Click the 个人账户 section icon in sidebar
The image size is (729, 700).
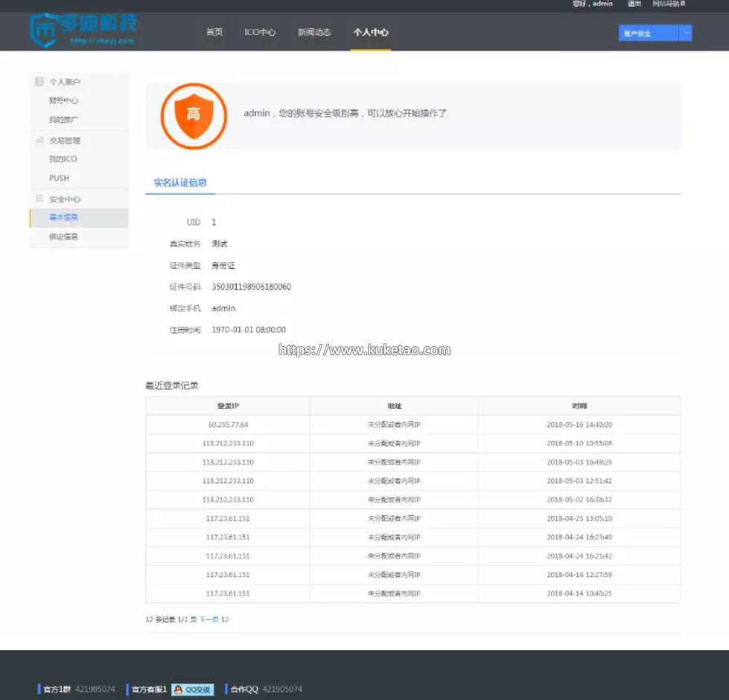[x=39, y=81]
